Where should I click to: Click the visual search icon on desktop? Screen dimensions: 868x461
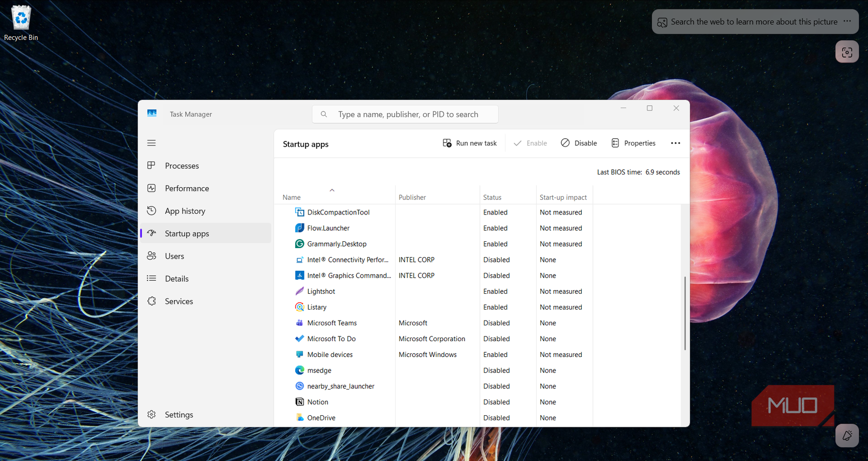(847, 52)
